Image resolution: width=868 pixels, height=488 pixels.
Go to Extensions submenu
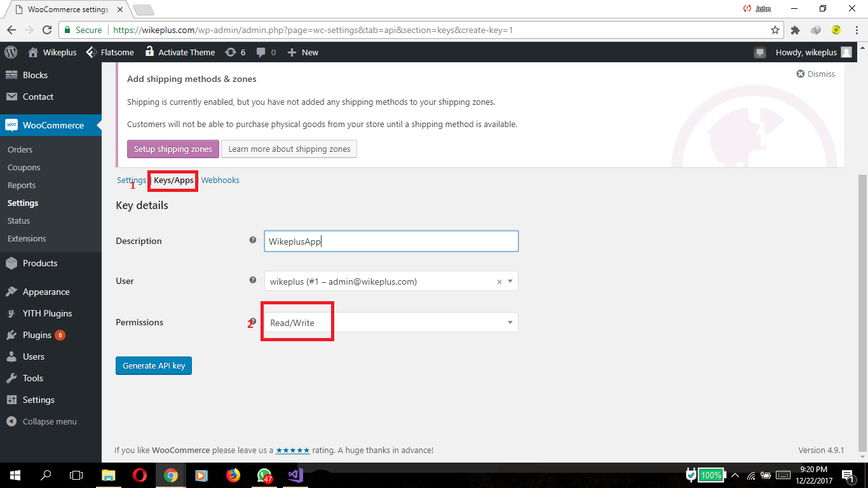coord(27,238)
